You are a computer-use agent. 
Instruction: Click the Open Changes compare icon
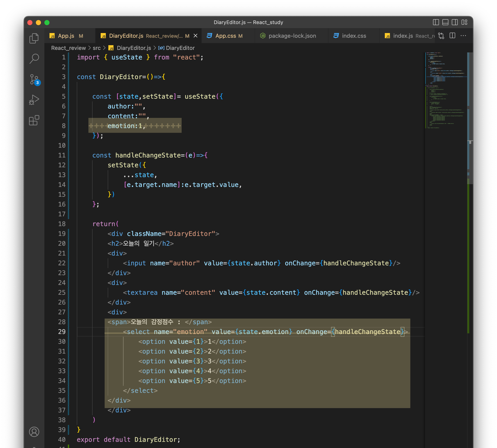[441, 36]
